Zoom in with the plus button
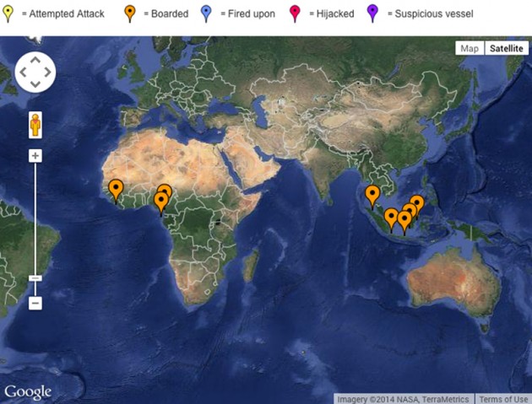The height and width of the screenshot is (404, 532). pyautogui.click(x=35, y=156)
